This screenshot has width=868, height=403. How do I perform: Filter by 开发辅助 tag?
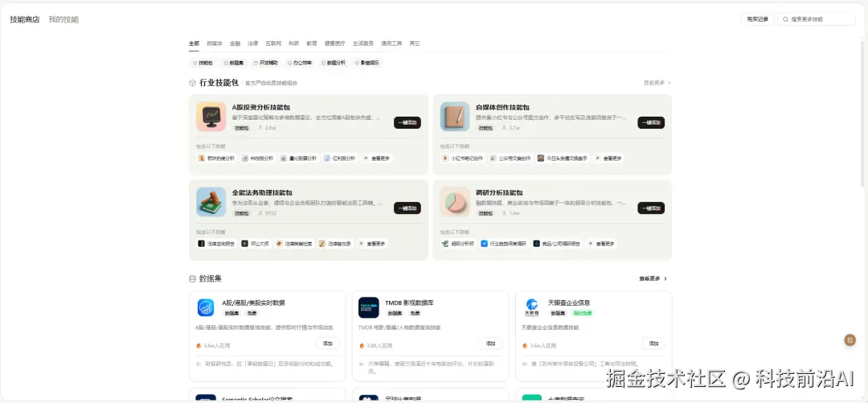pos(266,64)
